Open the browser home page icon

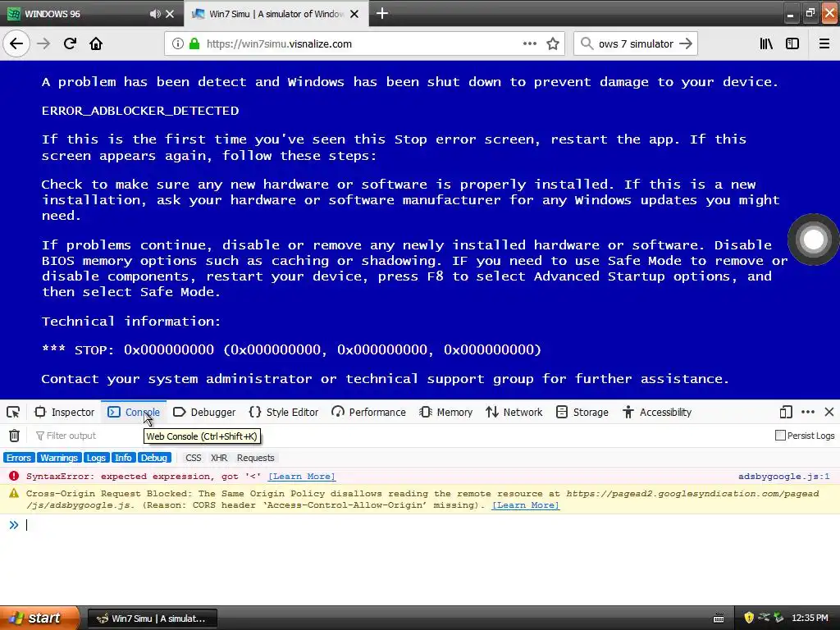coord(96,44)
